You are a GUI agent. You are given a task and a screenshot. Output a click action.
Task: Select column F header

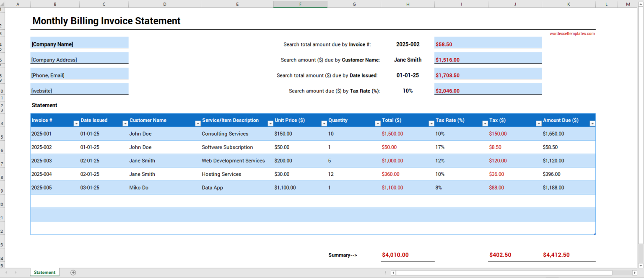tap(300, 4)
